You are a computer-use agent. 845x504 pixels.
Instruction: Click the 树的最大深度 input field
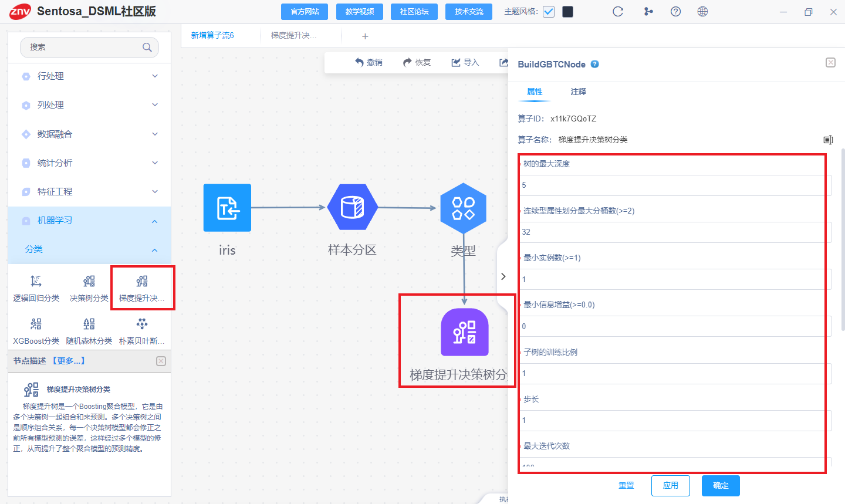[x=675, y=185]
